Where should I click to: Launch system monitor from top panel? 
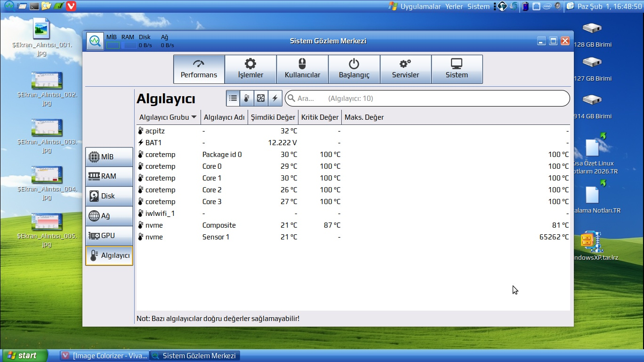(x=9, y=6)
